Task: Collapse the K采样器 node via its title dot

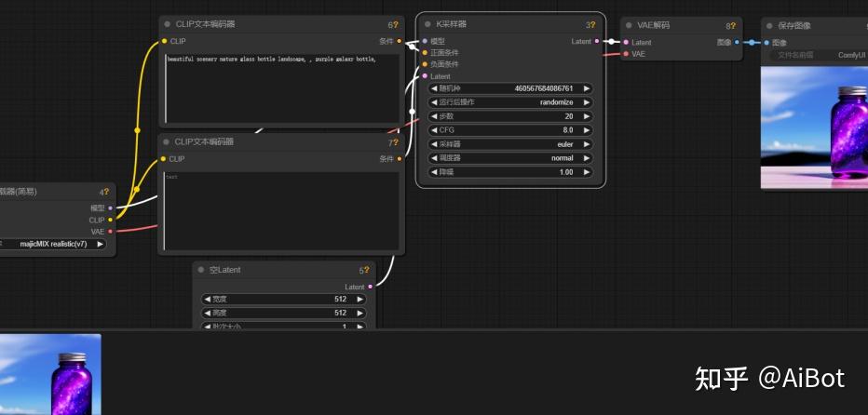Action: click(x=427, y=24)
